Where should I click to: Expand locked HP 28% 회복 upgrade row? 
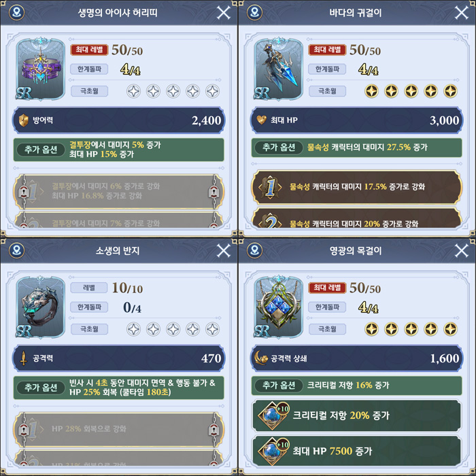tap(119, 429)
